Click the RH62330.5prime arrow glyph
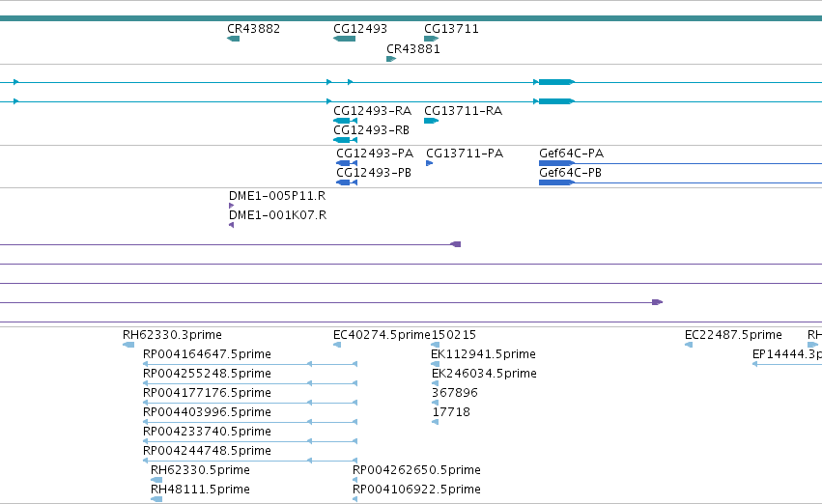The image size is (822, 504). pyautogui.click(x=156, y=480)
